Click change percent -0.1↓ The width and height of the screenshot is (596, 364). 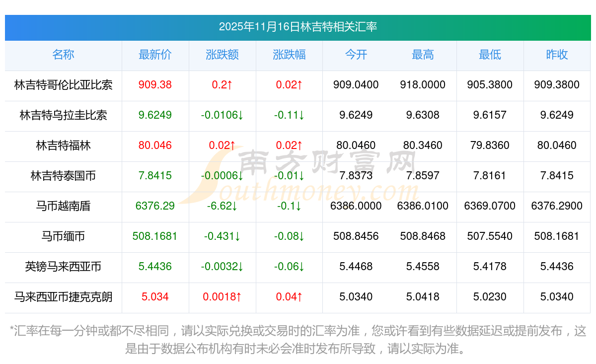tap(289, 206)
